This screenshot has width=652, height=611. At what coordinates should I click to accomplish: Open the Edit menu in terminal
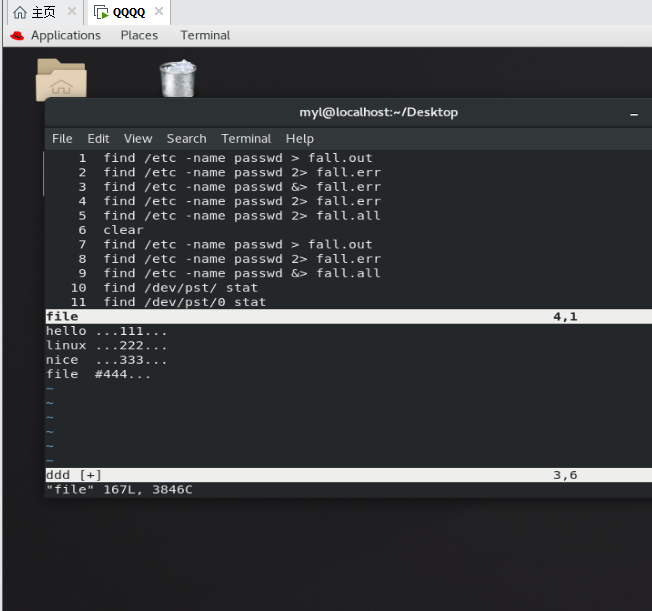pos(98,139)
